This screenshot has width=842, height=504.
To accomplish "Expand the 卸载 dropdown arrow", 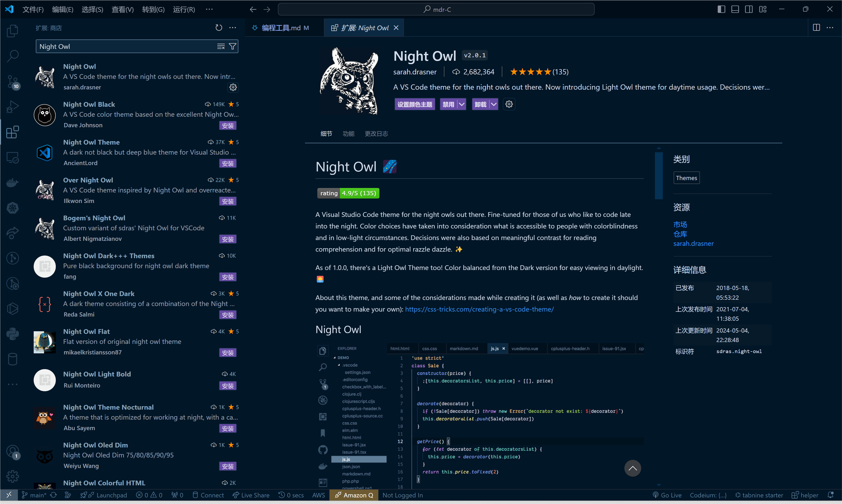I will click(494, 104).
